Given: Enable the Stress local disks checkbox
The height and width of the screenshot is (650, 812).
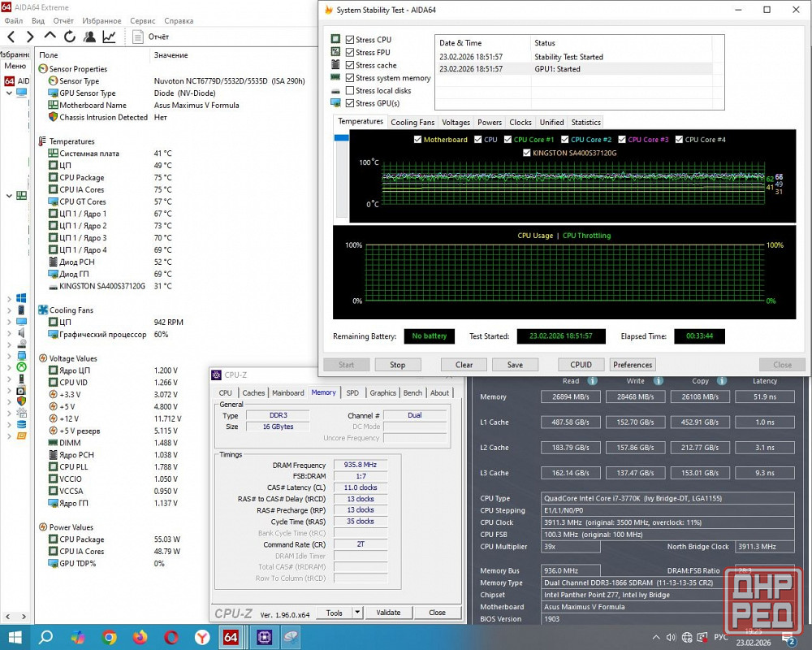Looking at the screenshot, I should 350,91.
